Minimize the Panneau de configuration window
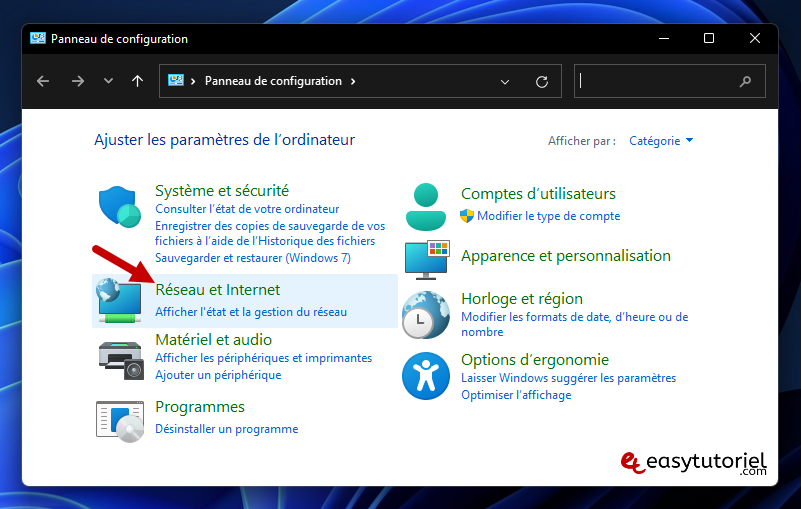Image resolution: width=801 pixels, height=509 pixels. (x=664, y=38)
